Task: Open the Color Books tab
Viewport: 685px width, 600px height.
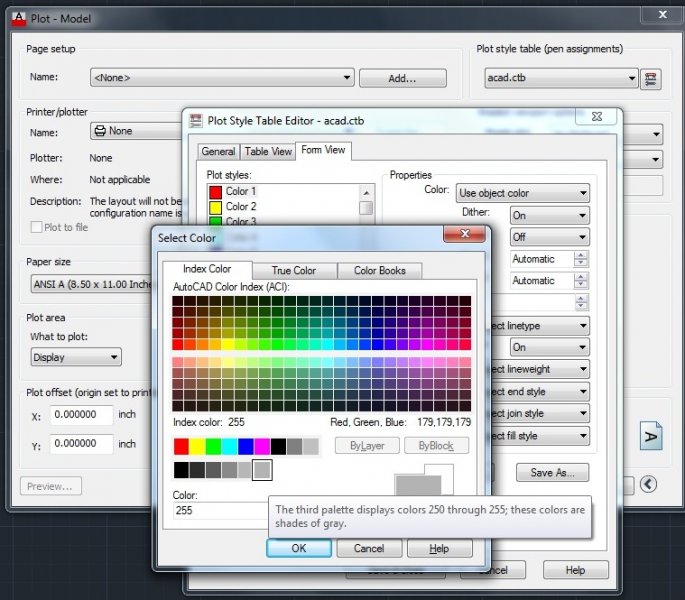Action: [379, 270]
